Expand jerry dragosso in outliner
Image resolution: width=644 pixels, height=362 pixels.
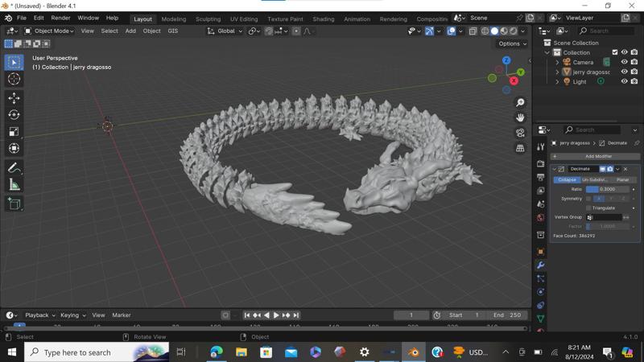point(557,72)
